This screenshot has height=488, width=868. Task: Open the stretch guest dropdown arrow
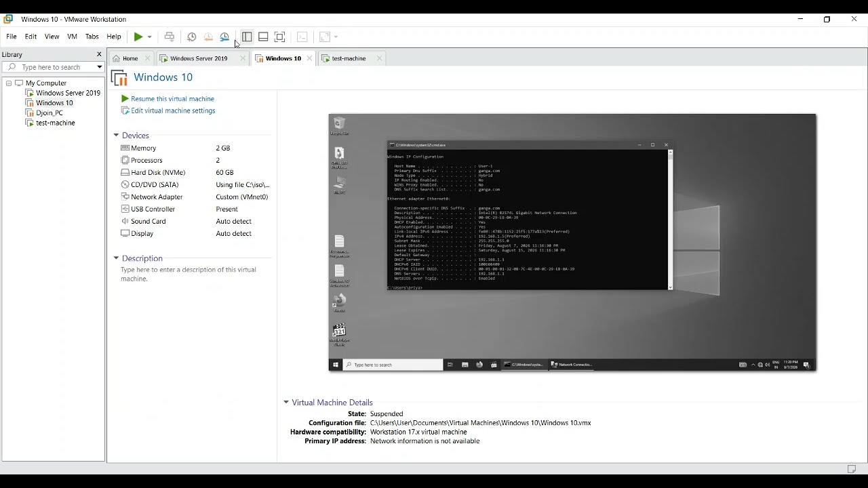pyautogui.click(x=336, y=37)
